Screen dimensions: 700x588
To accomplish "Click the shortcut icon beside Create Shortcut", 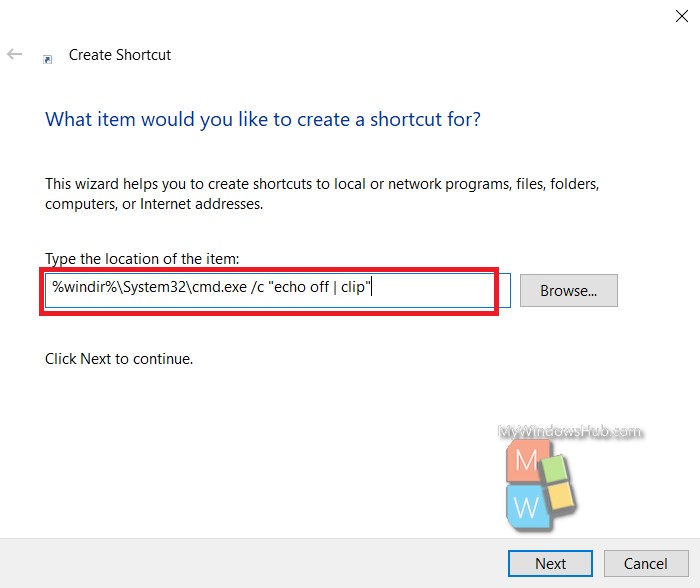I will pyautogui.click(x=48, y=59).
